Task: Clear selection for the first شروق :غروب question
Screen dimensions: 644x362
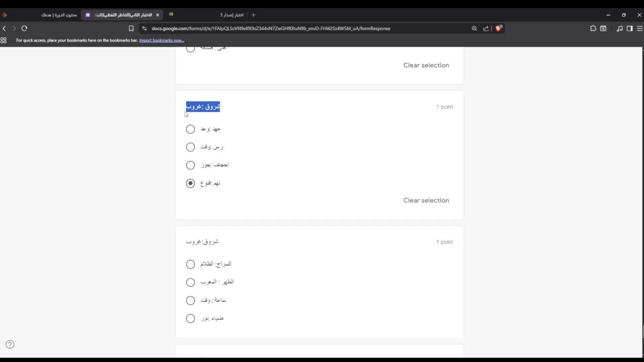Action: [426, 200]
